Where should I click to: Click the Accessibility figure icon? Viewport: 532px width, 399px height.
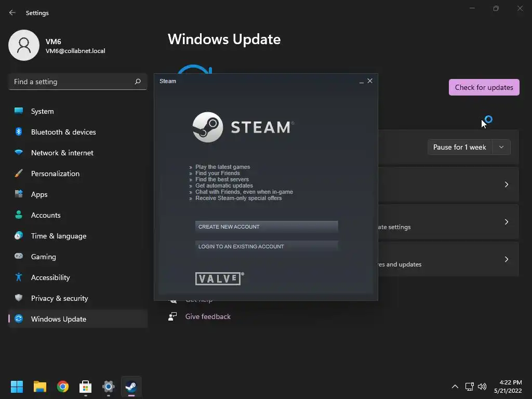(19, 277)
